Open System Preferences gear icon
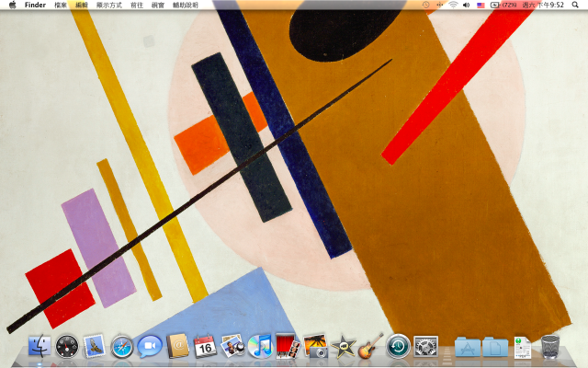The height and width of the screenshot is (368, 588). 425,346
